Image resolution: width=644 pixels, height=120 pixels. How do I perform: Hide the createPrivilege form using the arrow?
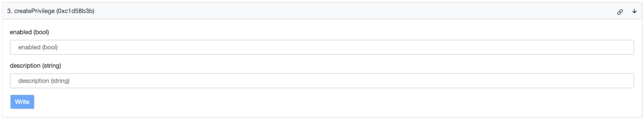[634, 11]
